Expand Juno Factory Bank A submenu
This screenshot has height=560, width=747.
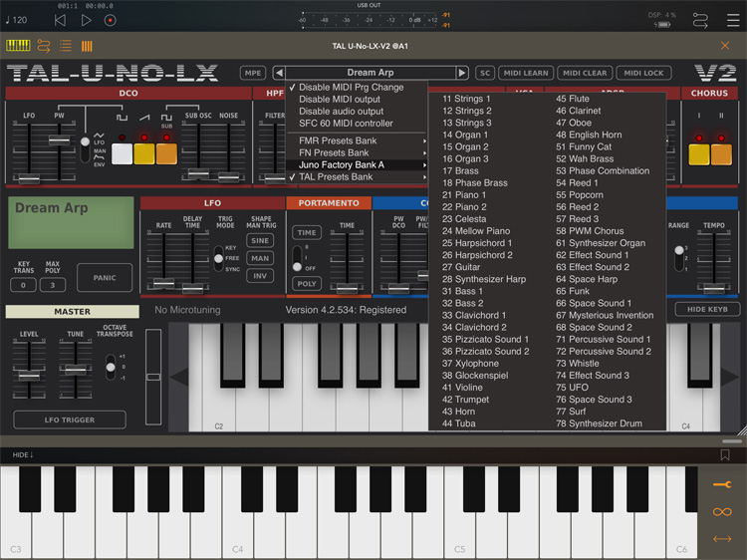click(357, 164)
